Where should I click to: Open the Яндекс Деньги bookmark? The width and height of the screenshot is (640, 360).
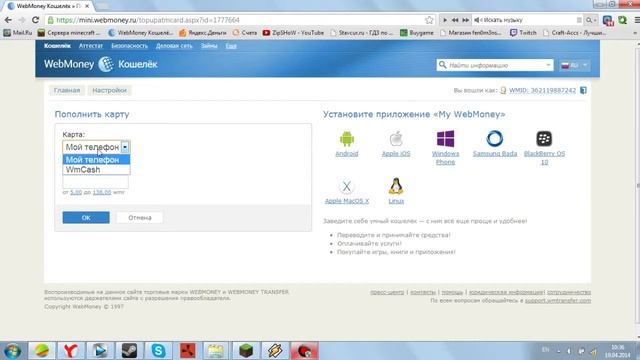click(x=203, y=33)
